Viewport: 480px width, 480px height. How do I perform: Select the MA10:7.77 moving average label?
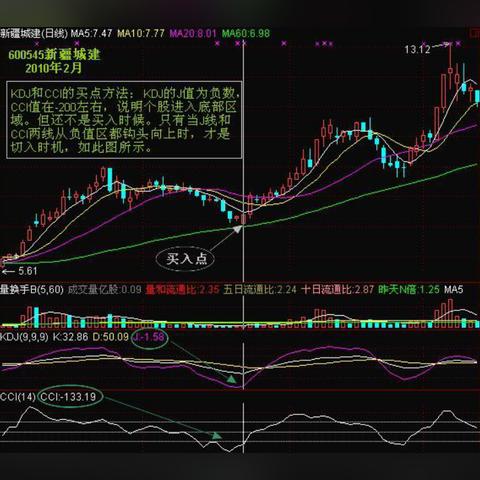(141, 33)
